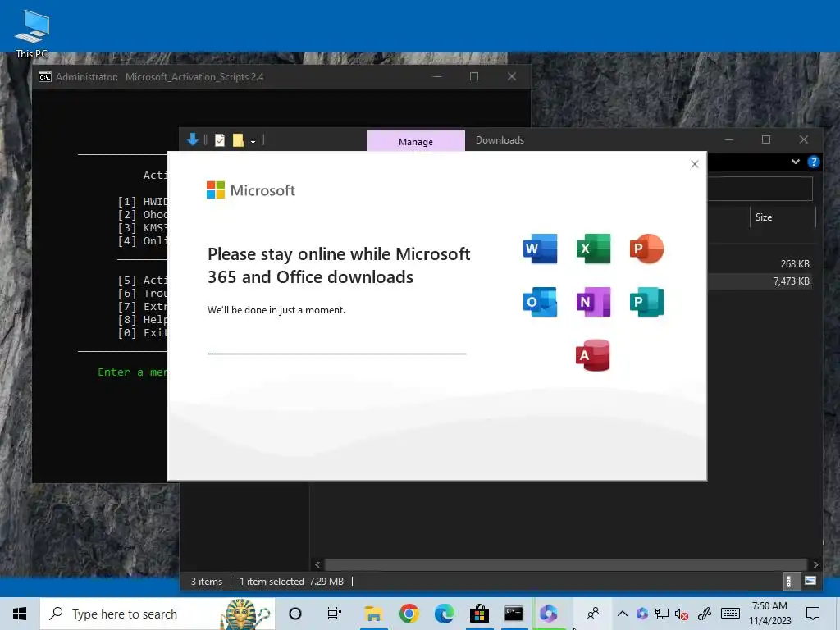The image size is (840, 630).
Task: Open the Windows Start menu
Action: point(20,614)
